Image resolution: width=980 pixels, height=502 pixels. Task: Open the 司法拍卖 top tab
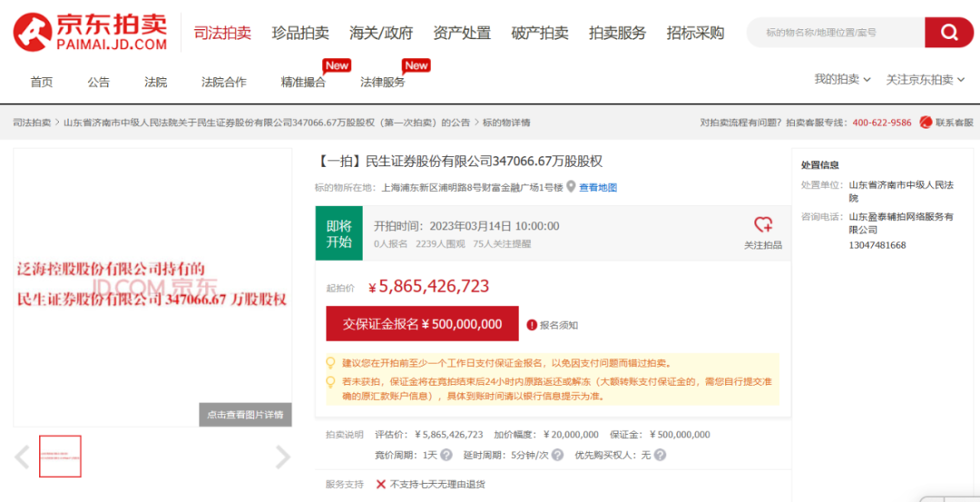[x=222, y=33]
